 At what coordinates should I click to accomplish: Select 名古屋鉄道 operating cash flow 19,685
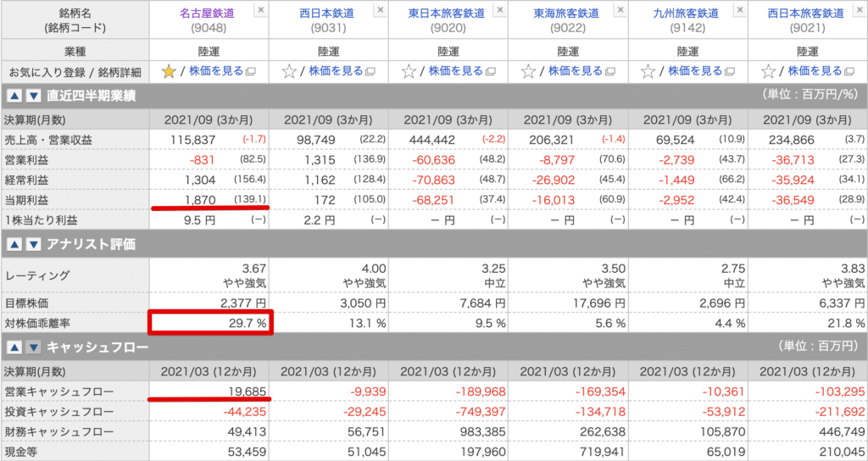click(247, 392)
